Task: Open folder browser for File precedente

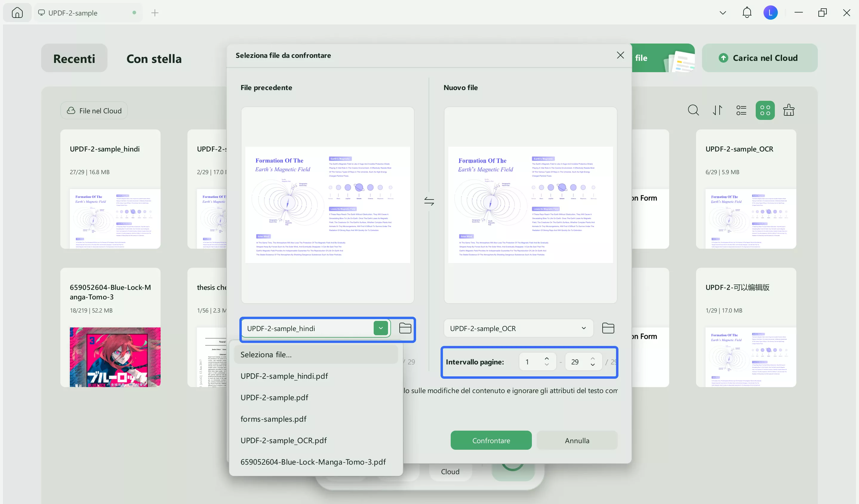Action: tap(405, 328)
